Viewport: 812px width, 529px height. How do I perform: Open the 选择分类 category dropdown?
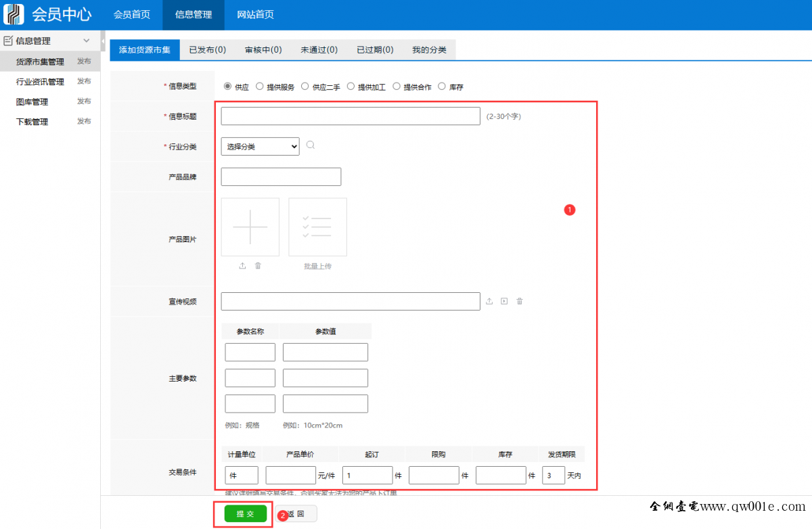260,146
